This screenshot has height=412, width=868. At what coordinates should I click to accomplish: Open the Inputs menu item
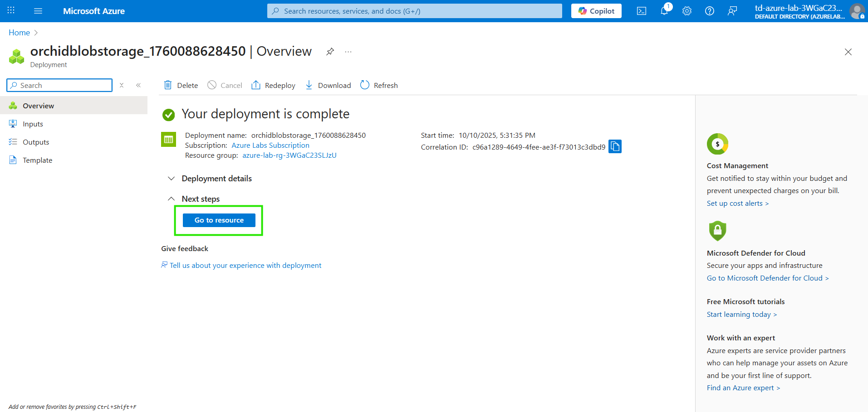33,124
